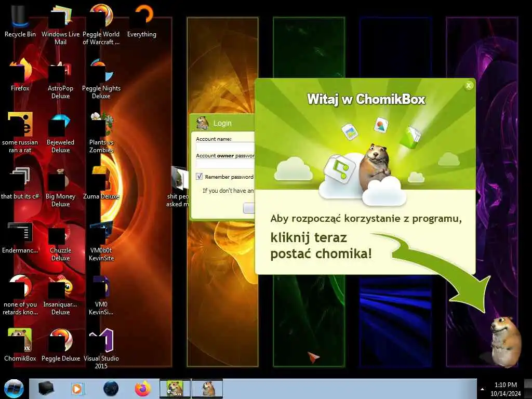Open the Recycle Bin desktop icon

point(20,21)
